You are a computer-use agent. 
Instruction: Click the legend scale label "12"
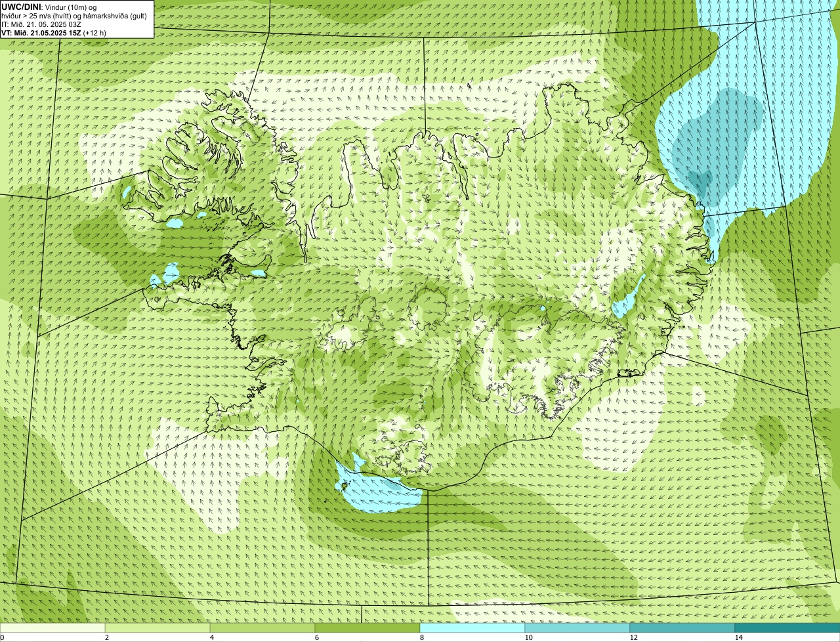pyautogui.click(x=633, y=637)
